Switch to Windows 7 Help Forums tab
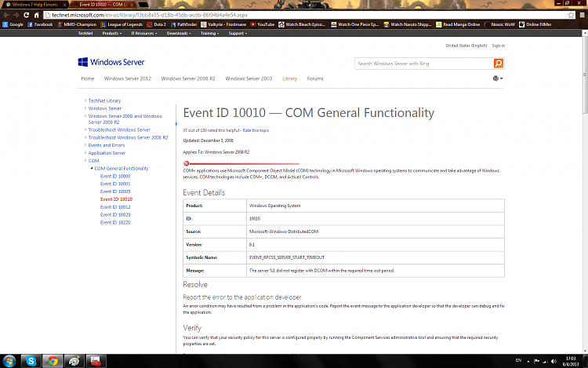Image resolution: width=588 pixels, height=368 pixels. pyautogui.click(x=34, y=5)
